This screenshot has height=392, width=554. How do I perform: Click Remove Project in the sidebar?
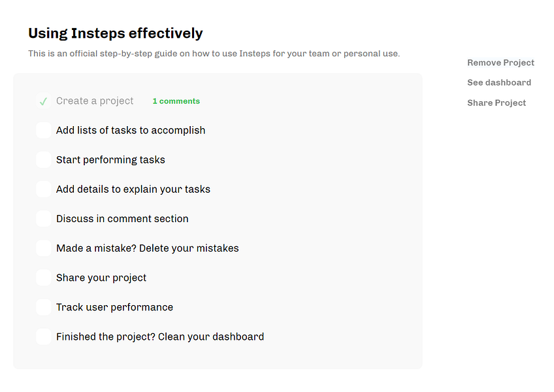(500, 63)
